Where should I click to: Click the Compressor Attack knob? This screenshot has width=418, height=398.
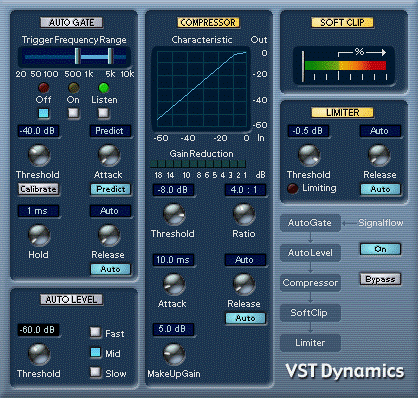[174, 285]
